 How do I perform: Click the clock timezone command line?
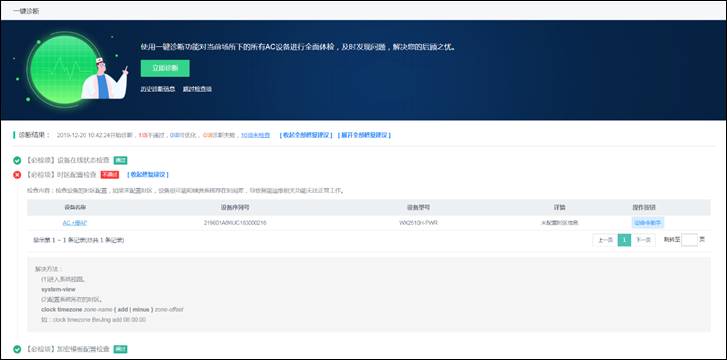tap(112, 309)
